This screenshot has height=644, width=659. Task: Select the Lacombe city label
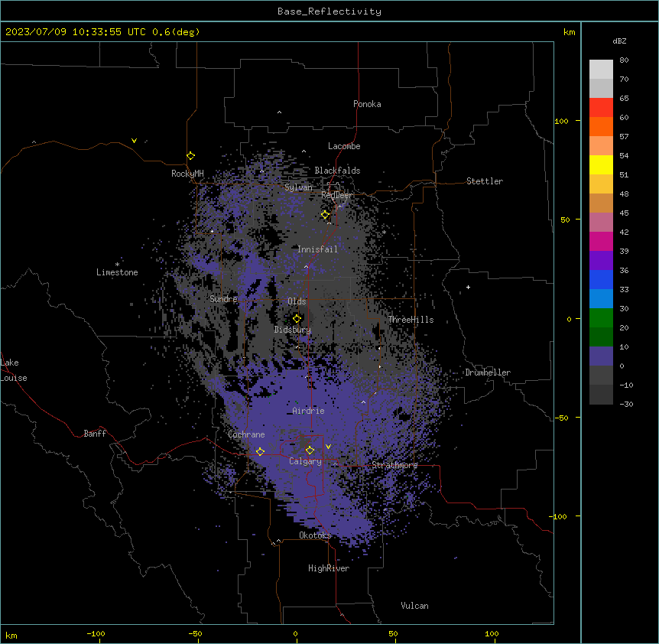tap(344, 146)
